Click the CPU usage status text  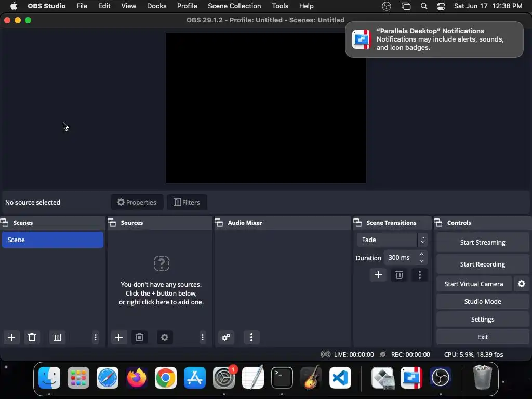point(474,354)
